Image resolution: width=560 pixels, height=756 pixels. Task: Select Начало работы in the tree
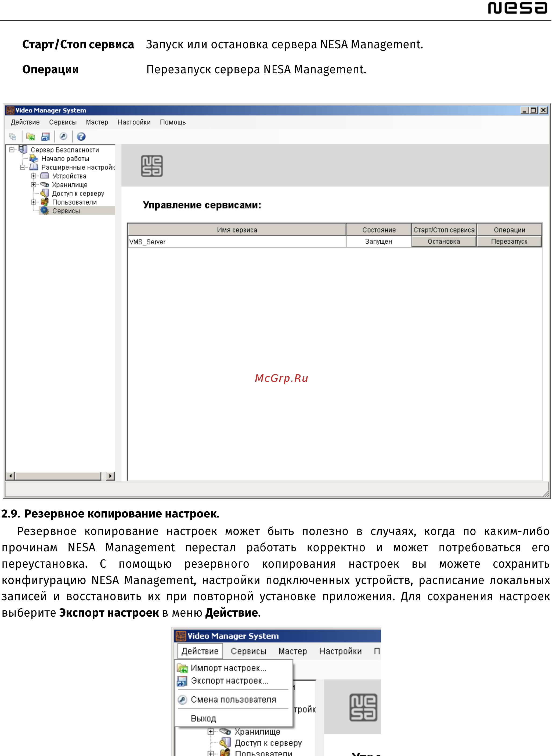(65, 159)
